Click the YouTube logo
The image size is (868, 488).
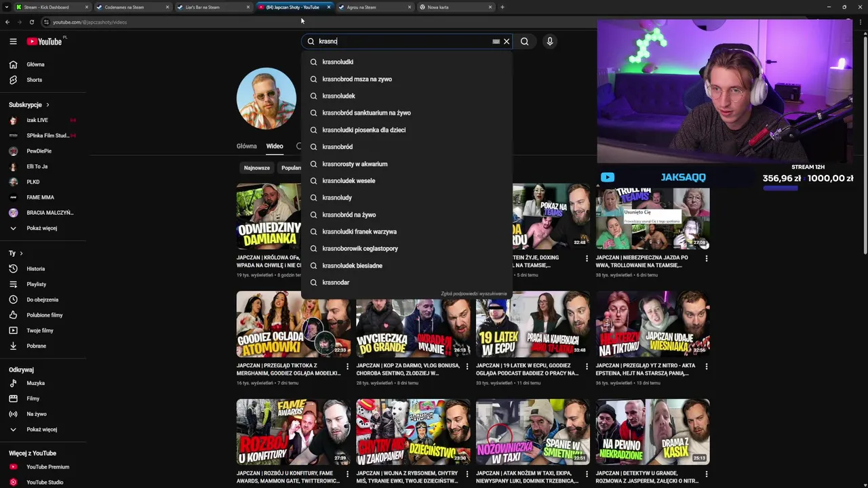click(x=44, y=41)
